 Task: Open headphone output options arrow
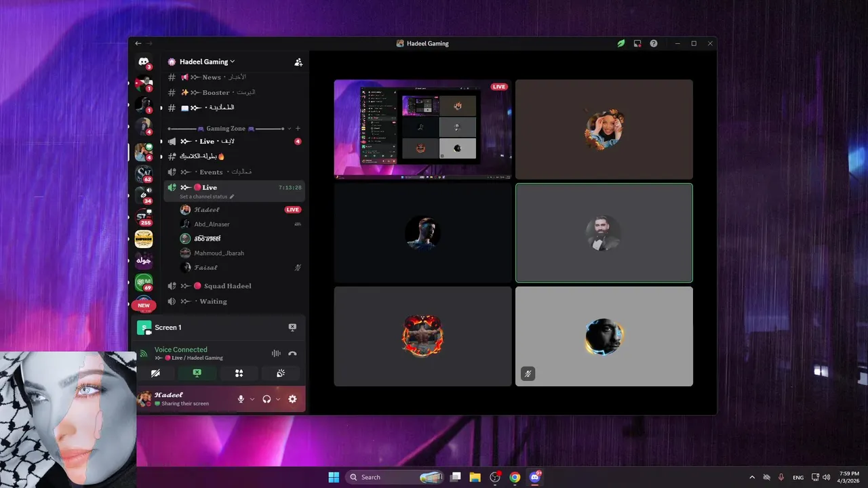pyautogui.click(x=278, y=399)
